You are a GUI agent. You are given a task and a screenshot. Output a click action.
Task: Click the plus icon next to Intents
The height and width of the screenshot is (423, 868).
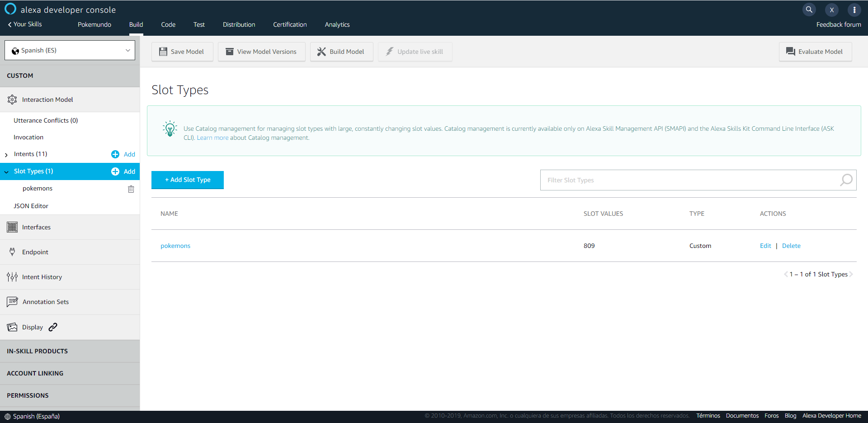click(115, 154)
